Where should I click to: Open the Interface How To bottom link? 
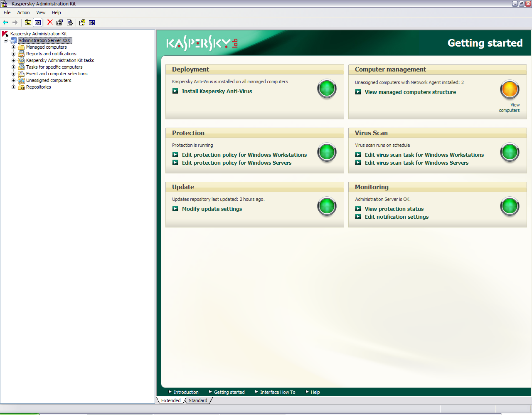(278, 392)
